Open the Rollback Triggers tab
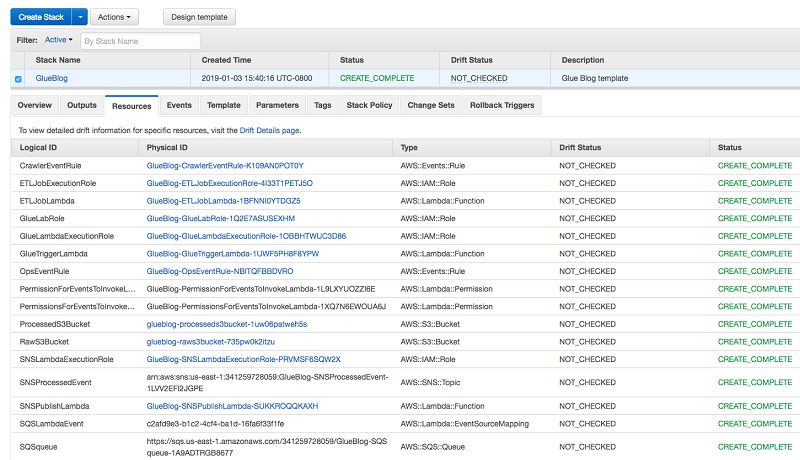Viewport: 800px width, 460px height. click(x=502, y=105)
